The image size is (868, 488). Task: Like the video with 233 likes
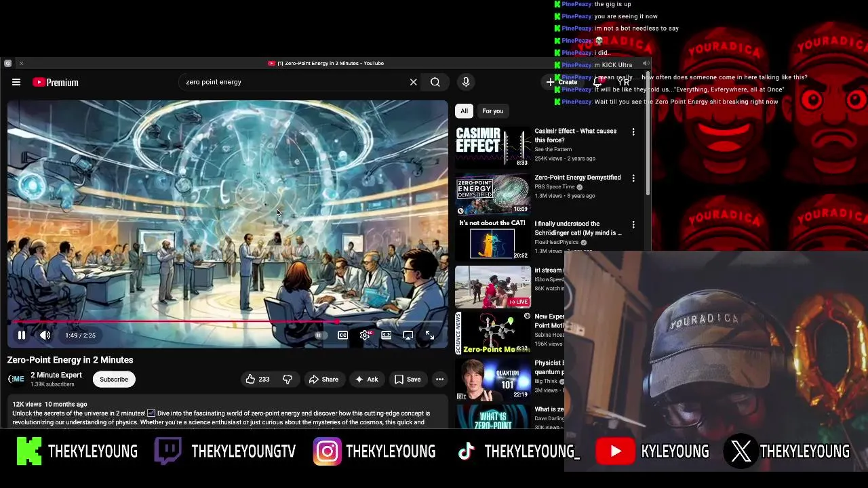point(258,380)
